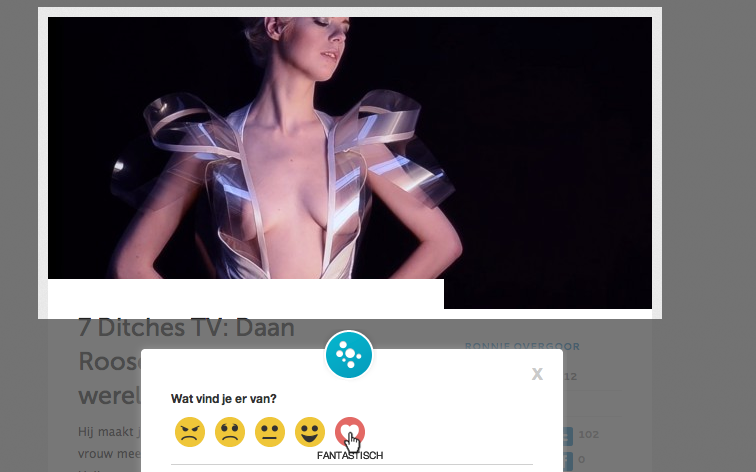Click the hero photo of the model
The width and height of the screenshot is (756, 472).
click(x=350, y=150)
